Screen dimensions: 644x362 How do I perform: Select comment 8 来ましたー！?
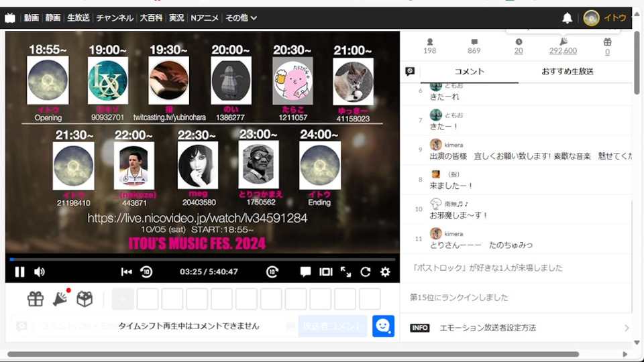[517, 180]
